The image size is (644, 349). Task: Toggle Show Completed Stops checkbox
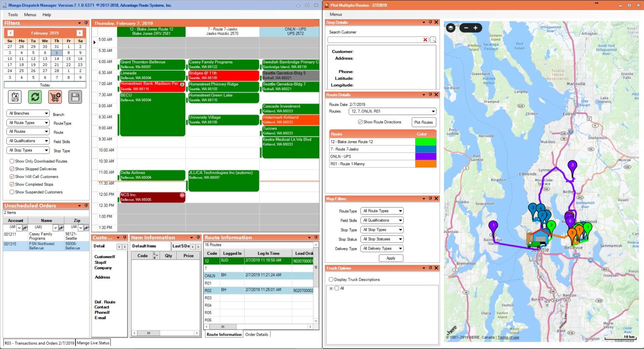[x=12, y=184]
